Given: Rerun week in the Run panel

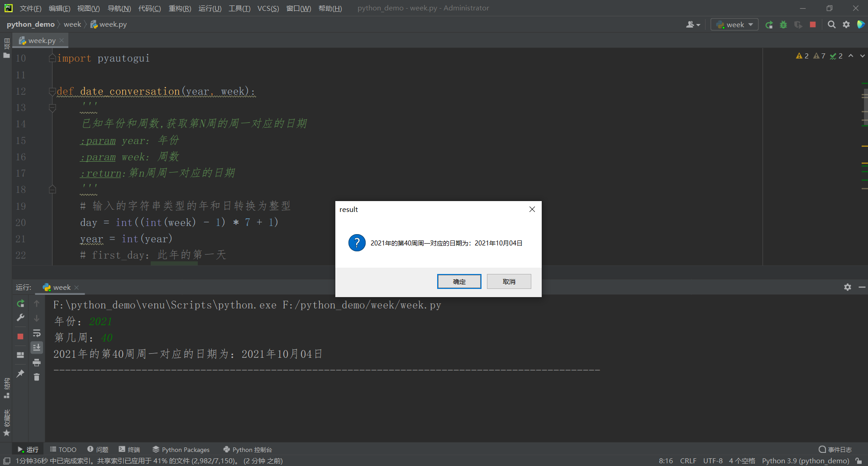Looking at the screenshot, I should (x=20, y=303).
